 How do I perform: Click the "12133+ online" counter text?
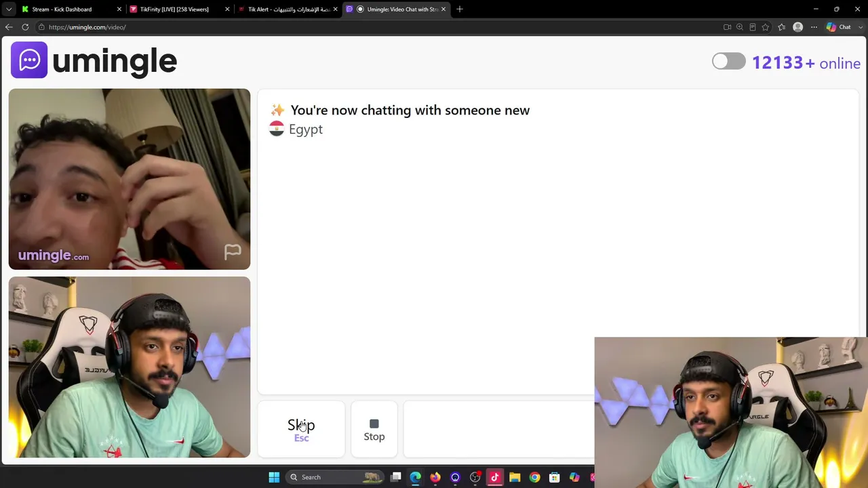806,63
